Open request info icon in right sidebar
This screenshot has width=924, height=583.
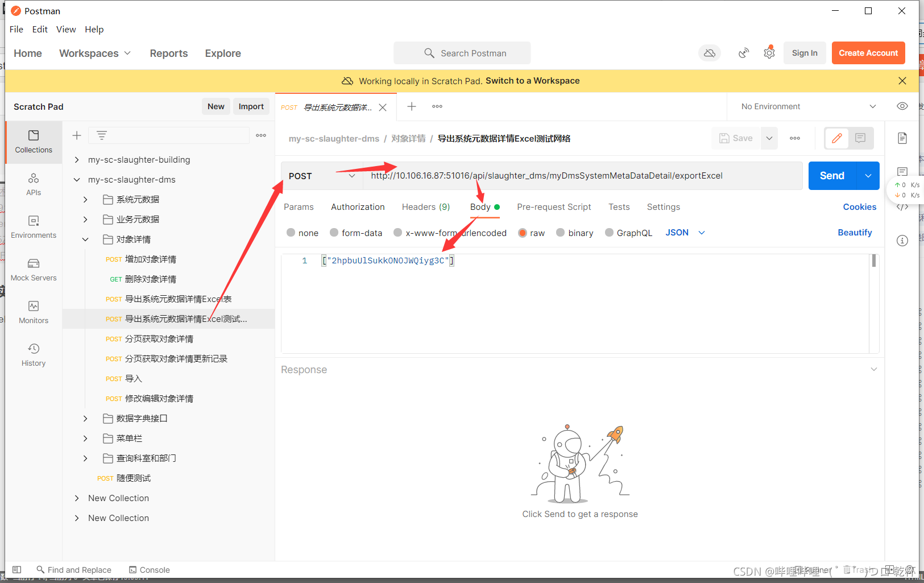click(x=902, y=241)
